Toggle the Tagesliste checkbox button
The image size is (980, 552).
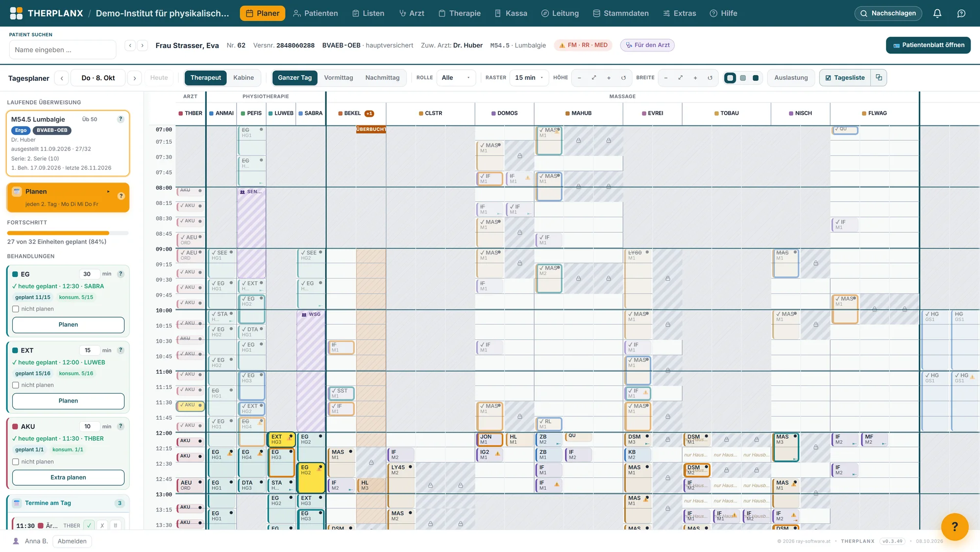coord(845,77)
